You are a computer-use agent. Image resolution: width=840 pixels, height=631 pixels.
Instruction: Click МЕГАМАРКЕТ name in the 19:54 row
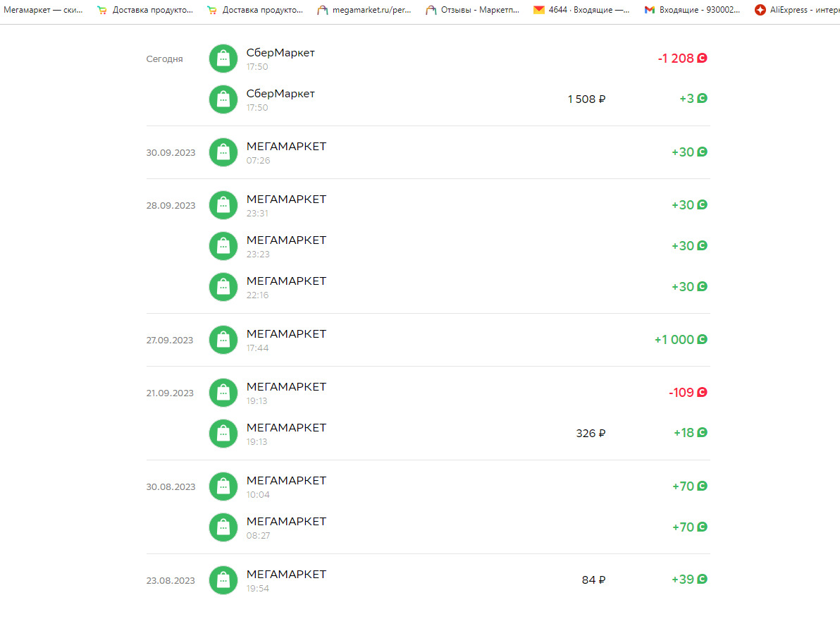(286, 574)
